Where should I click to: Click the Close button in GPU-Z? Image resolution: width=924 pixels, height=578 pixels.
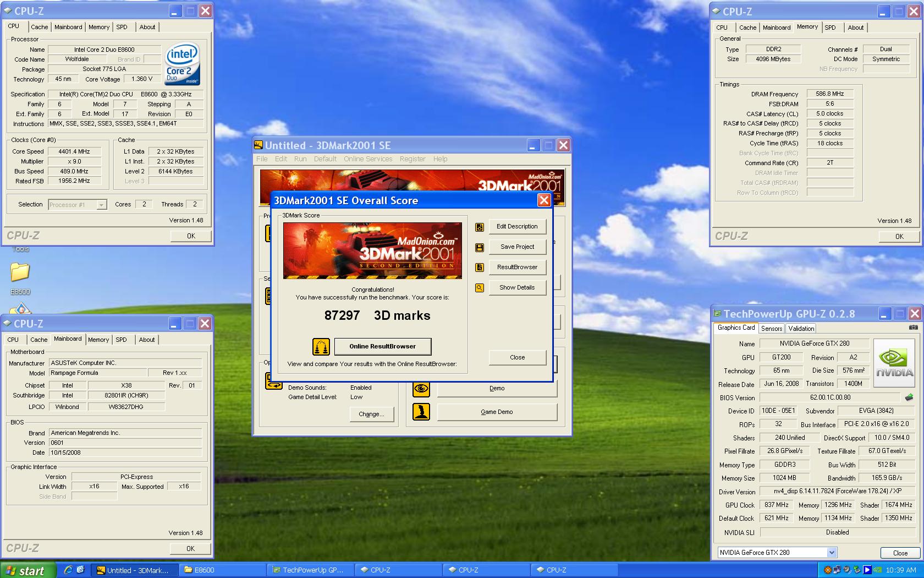coord(900,553)
